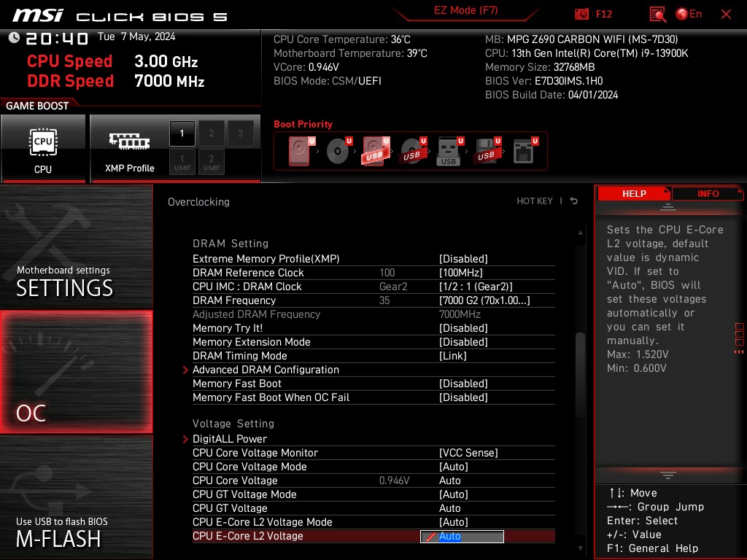Open CPU E-Core L2 Voltage Mode options

tap(454, 521)
